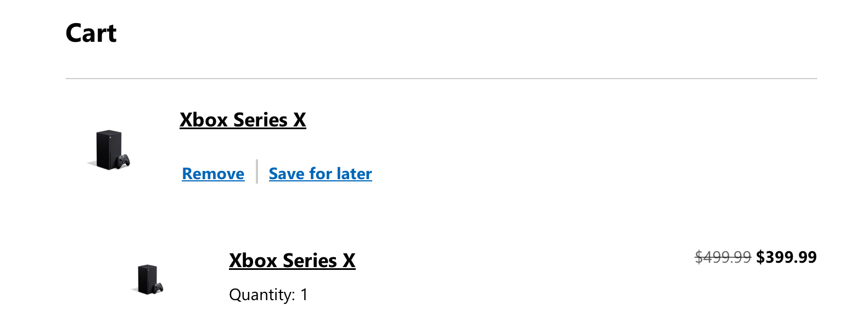Click the controller in the smaller product image
This screenshot has width=868, height=332.
tap(158, 287)
